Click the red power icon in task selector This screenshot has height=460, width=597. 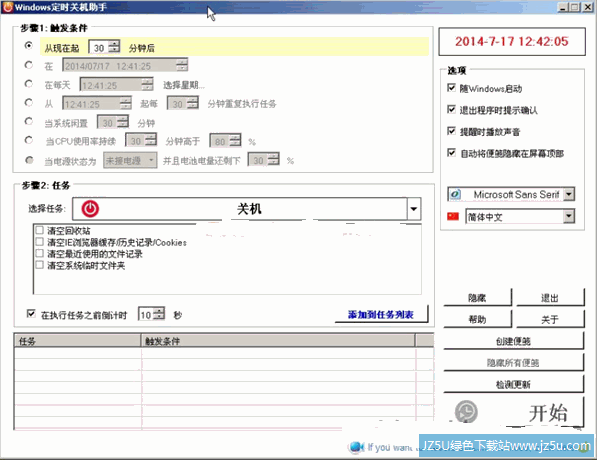[x=90, y=209]
